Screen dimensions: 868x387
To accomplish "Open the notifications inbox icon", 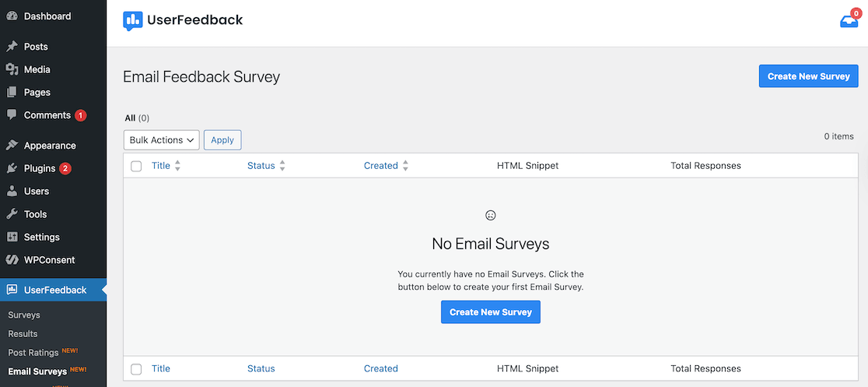I will 849,21.
